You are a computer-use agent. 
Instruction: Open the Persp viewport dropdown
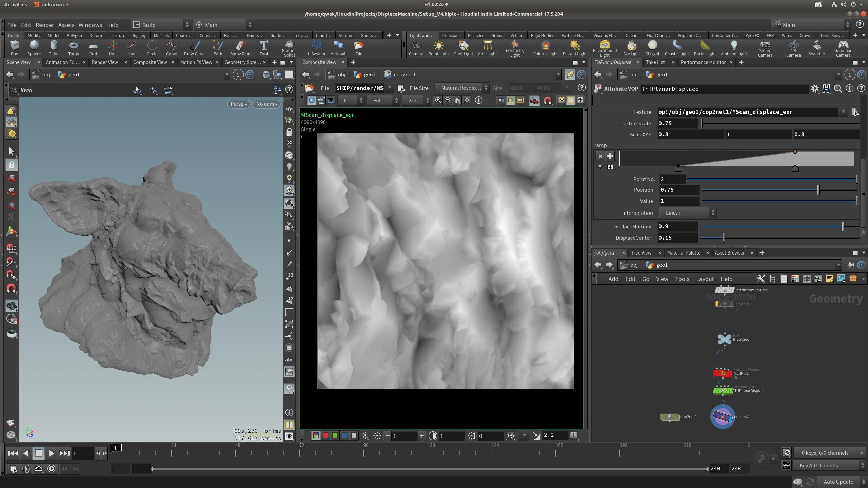tap(238, 104)
